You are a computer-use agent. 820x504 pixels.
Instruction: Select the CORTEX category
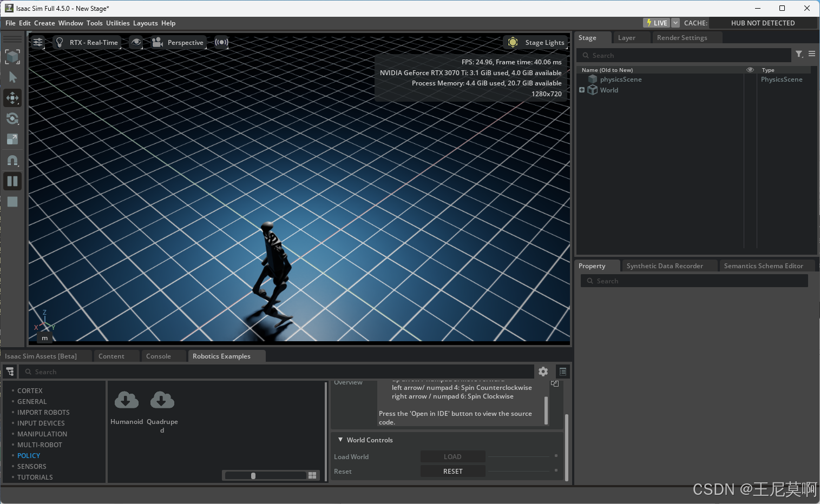click(x=30, y=391)
